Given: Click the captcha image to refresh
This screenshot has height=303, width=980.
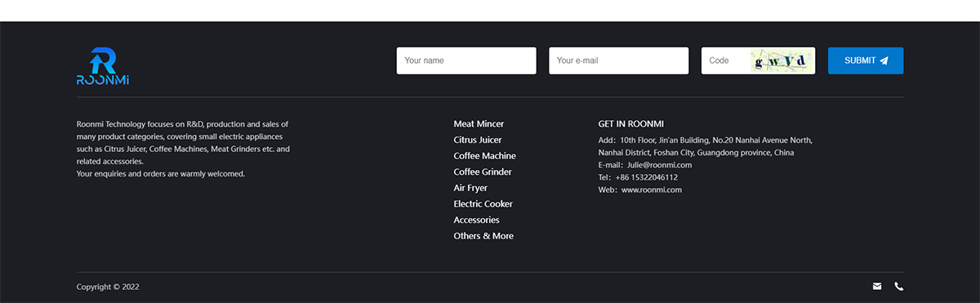Looking at the screenshot, I should (x=782, y=60).
